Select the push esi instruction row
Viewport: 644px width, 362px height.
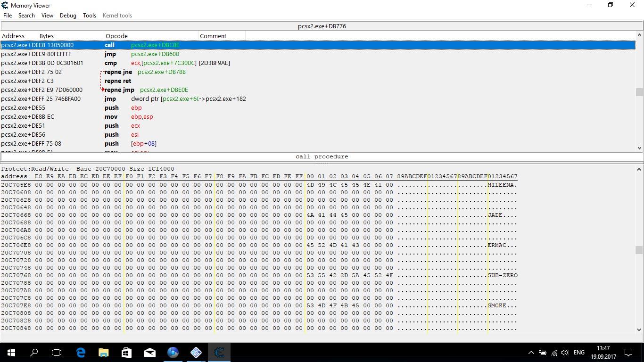[x=318, y=135]
